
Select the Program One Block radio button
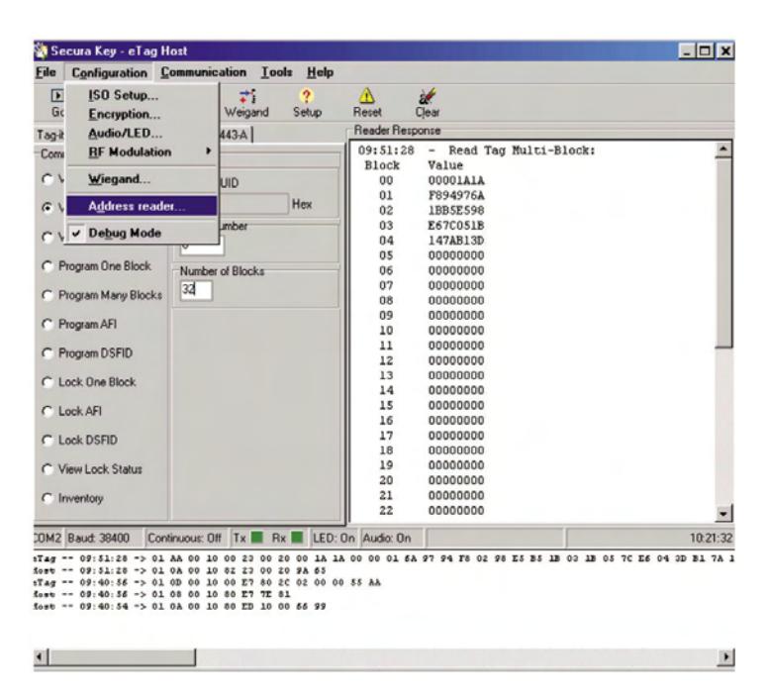click(48, 266)
